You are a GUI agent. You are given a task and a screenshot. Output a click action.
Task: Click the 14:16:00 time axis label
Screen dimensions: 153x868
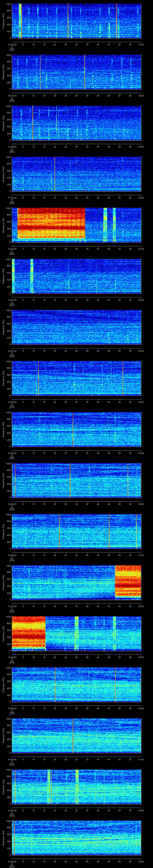point(12,44)
